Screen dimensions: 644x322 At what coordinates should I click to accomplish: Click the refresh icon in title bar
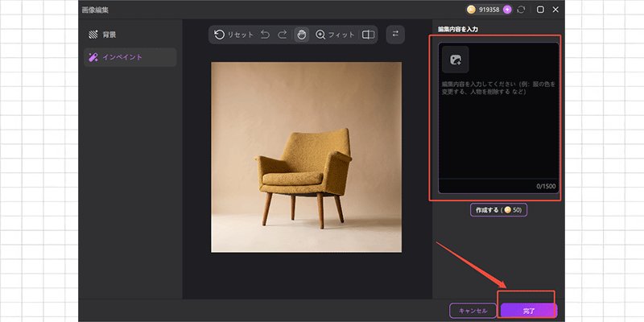click(521, 10)
